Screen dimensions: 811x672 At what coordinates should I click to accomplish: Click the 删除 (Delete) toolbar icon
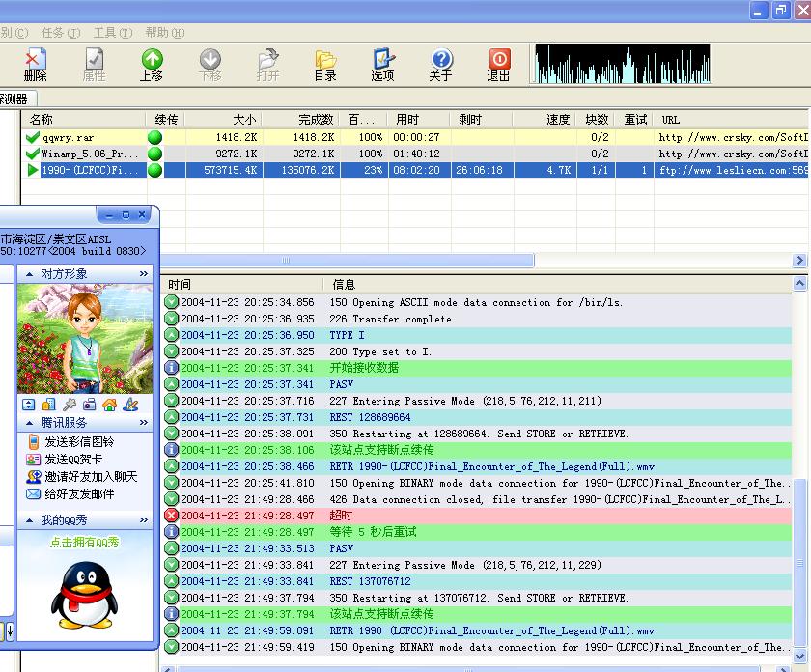point(35,65)
